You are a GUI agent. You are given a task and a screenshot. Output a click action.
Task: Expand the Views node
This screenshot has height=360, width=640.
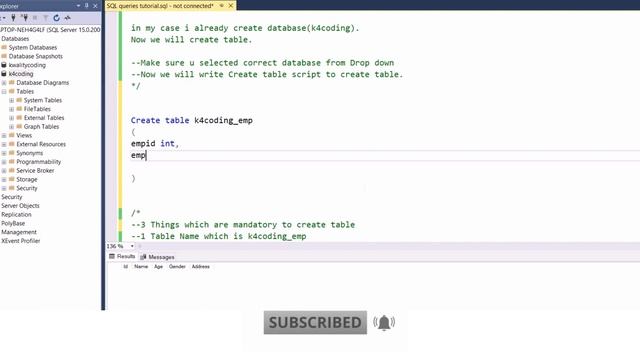coord(4,136)
